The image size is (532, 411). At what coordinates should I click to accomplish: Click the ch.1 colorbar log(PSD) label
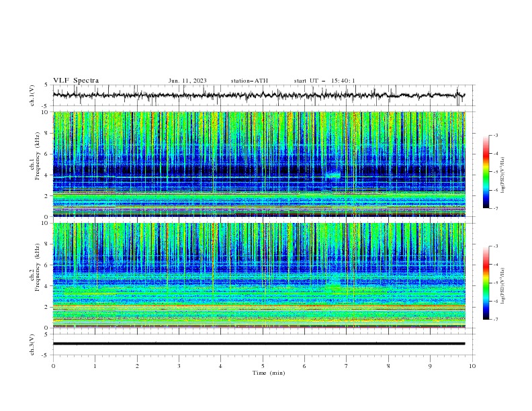click(x=503, y=175)
